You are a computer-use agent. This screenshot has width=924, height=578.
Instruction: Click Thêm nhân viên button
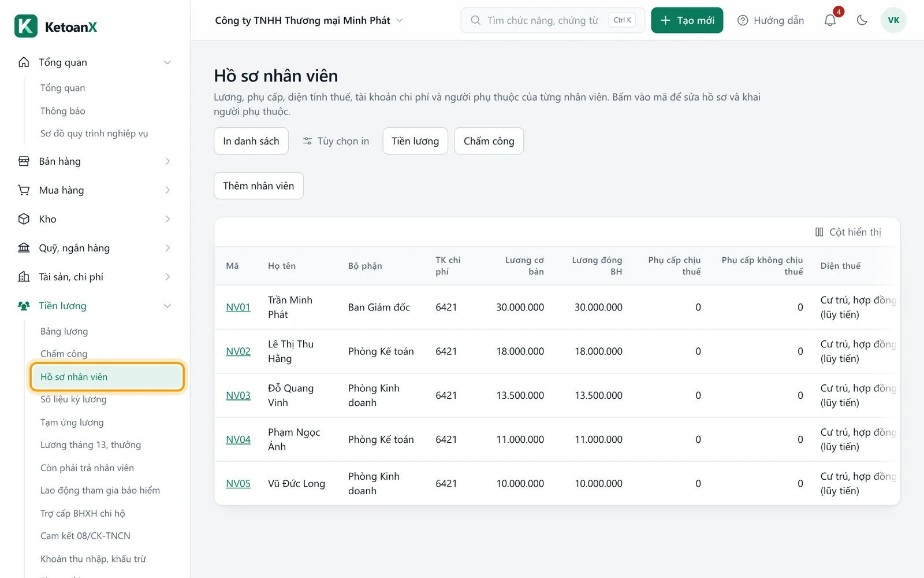259,186
